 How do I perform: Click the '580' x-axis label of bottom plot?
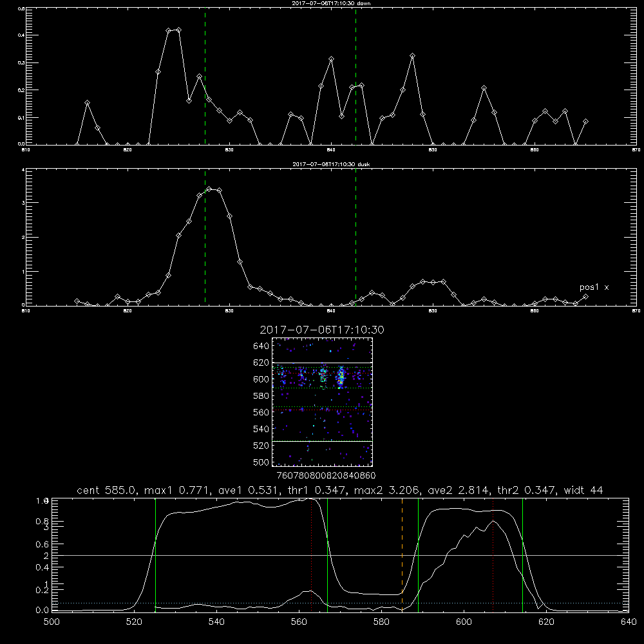pyautogui.click(x=381, y=622)
